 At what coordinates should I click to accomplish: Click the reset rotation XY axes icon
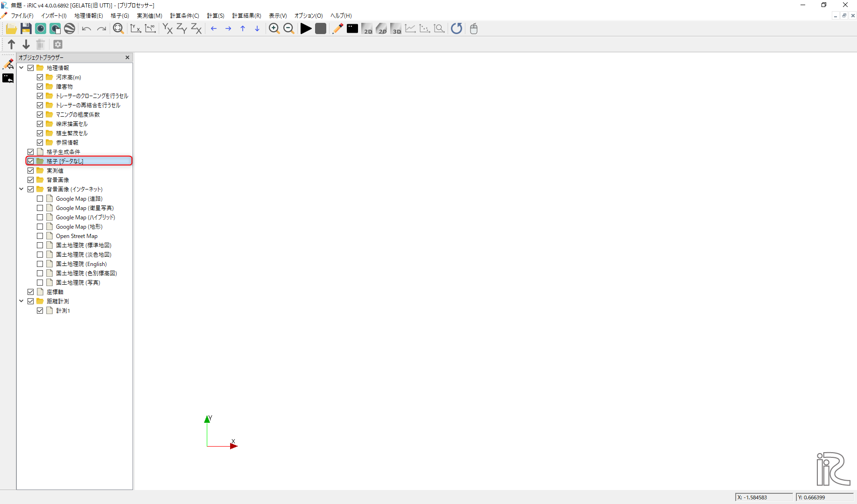(x=135, y=29)
